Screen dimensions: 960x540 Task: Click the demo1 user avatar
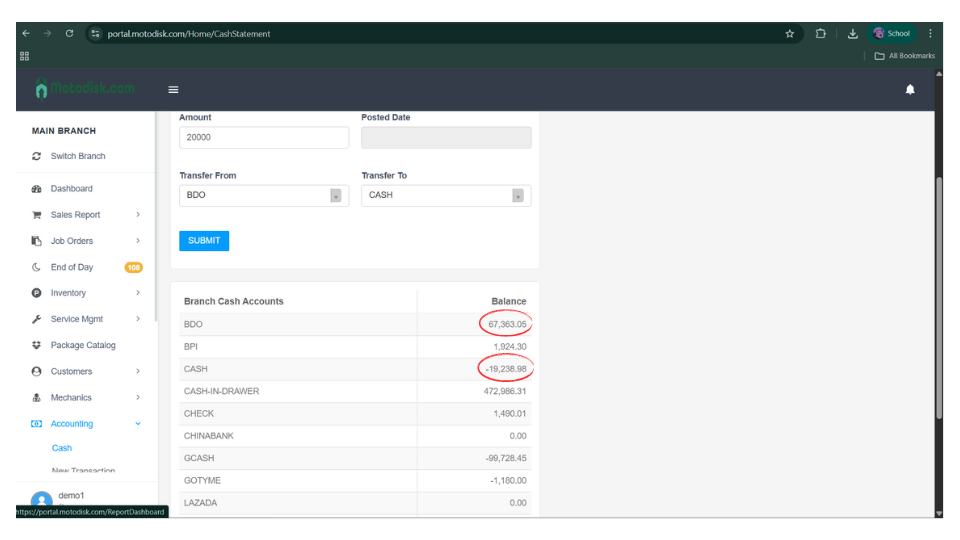(41, 500)
